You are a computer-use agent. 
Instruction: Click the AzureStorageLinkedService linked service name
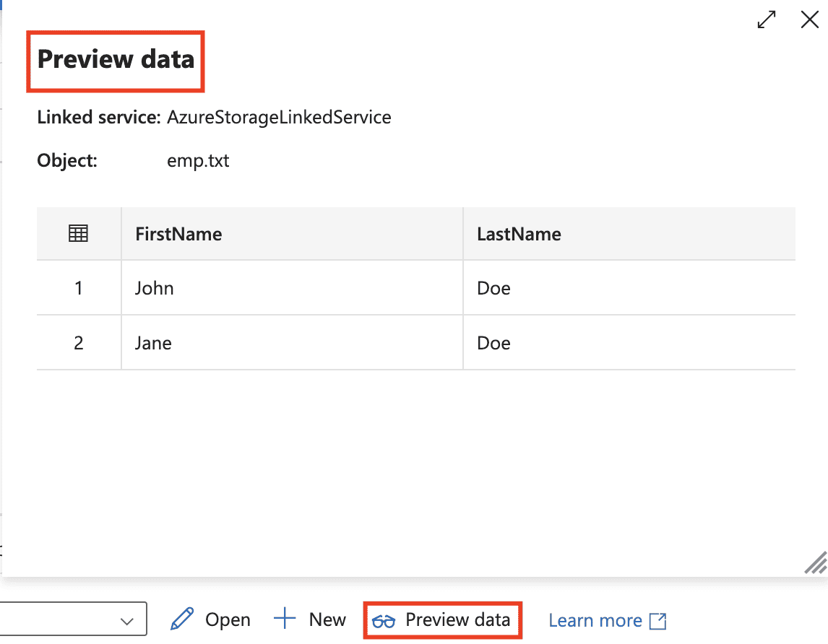(279, 117)
